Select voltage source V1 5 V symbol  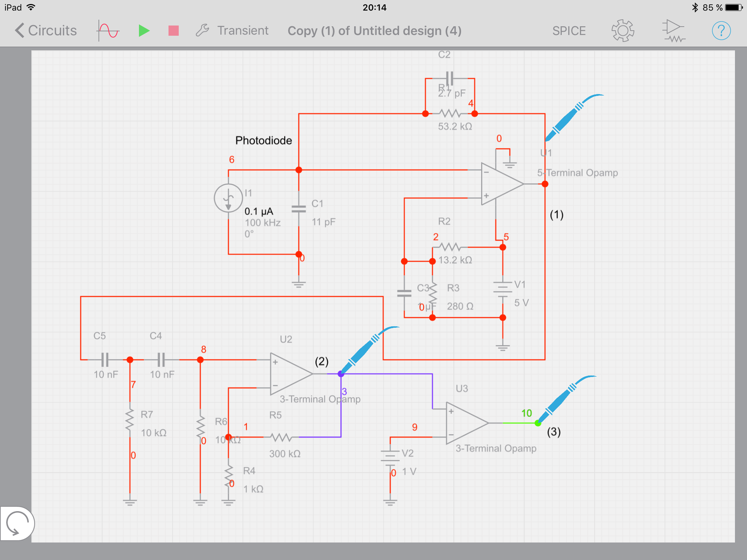click(x=503, y=290)
